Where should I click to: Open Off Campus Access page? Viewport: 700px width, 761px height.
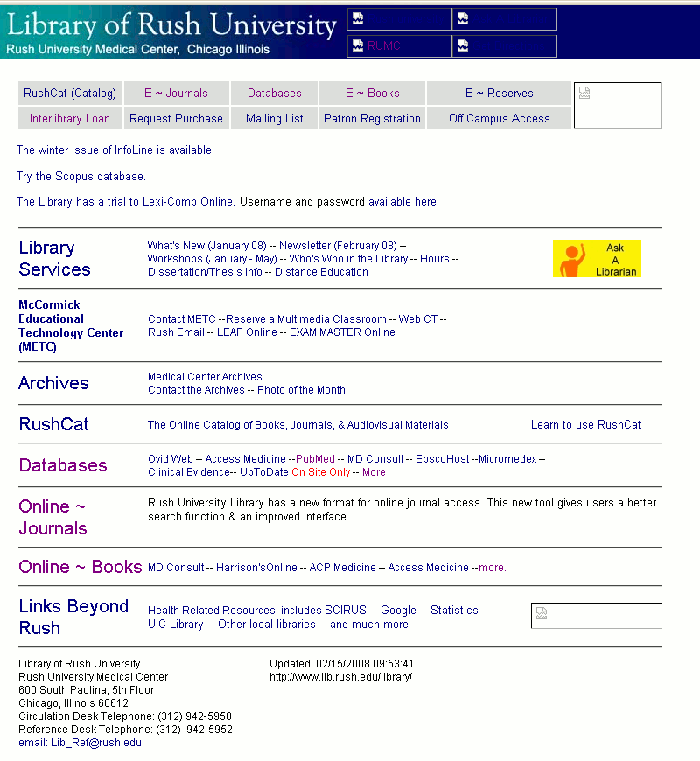(499, 118)
